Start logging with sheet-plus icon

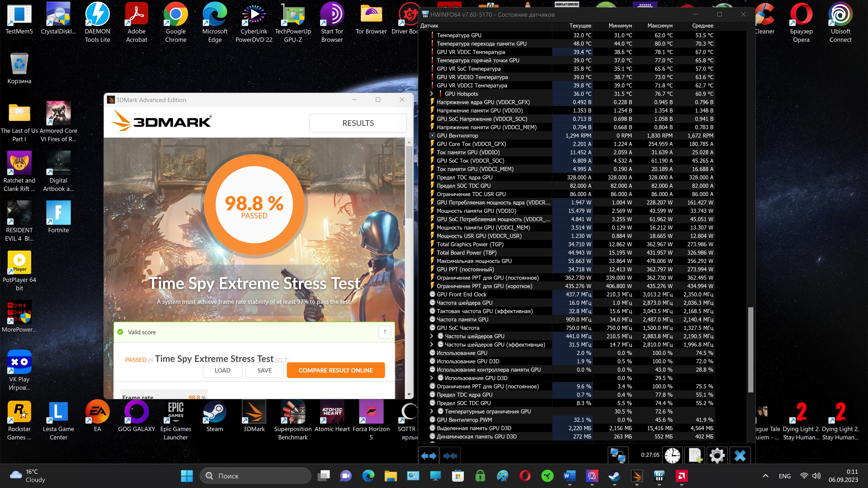click(x=695, y=456)
